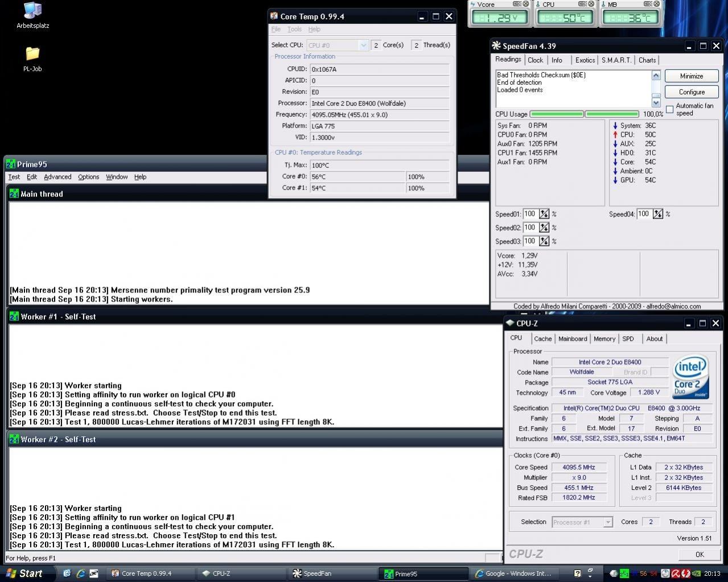This screenshot has width=728, height=582.
Task: Open the Test menu in Prime95
Action: point(14,177)
